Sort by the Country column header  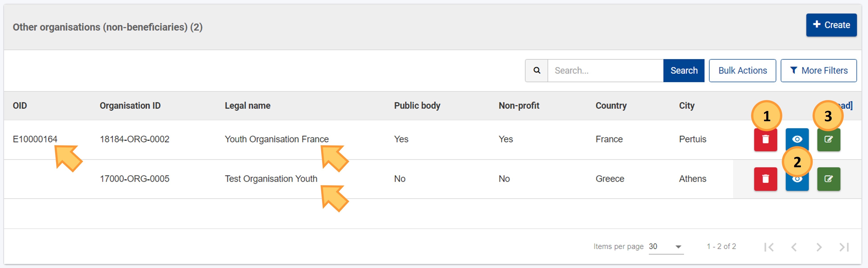click(x=611, y=106)
